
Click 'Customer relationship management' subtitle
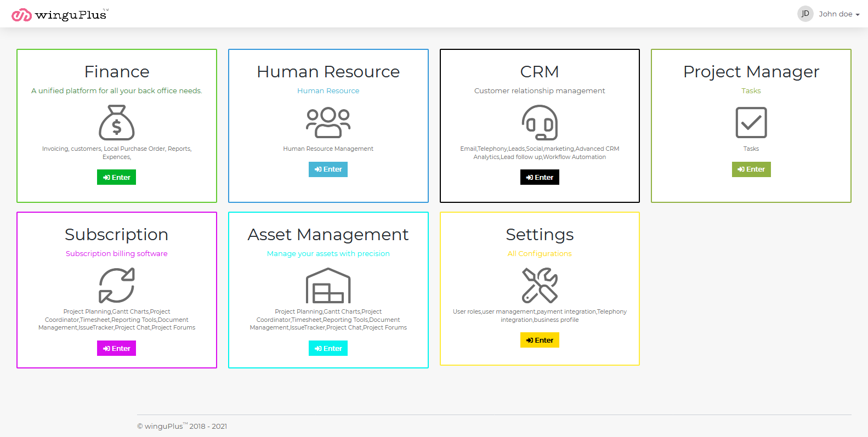coord(540,90)
